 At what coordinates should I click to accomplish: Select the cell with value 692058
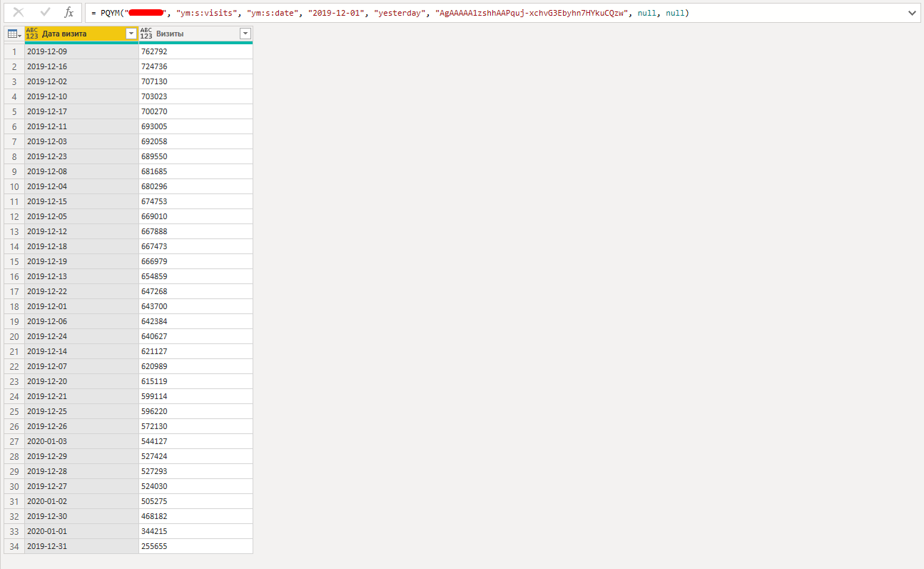click(196, 141)
